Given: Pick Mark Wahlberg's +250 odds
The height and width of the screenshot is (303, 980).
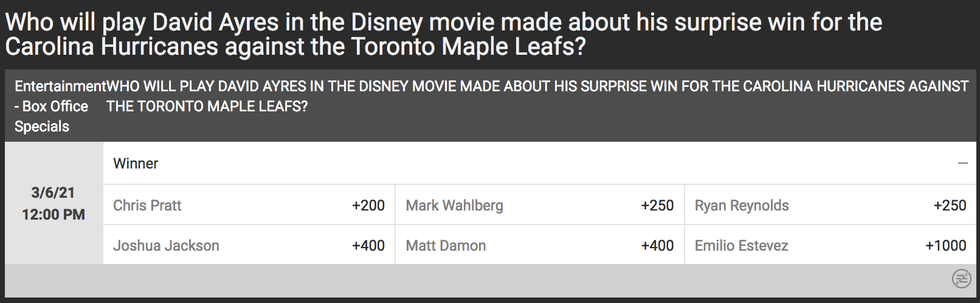Looking at the screenshot, I should [657, 206].
